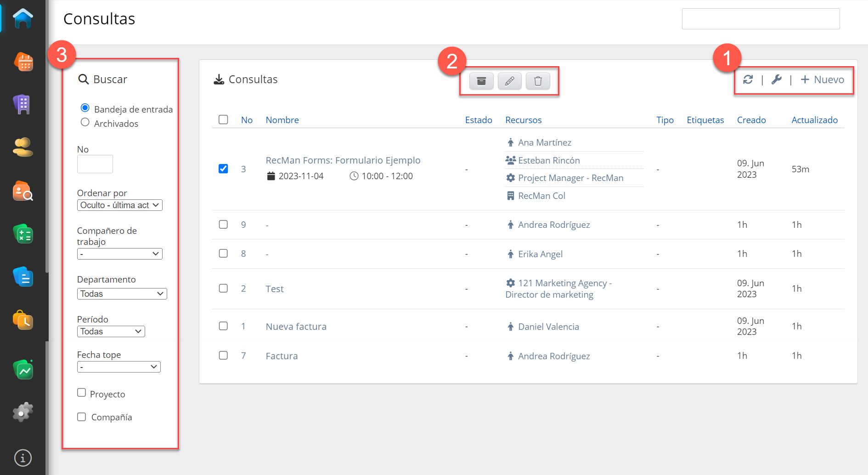Screen dimensions: 868x475
Task: Uncheck the checkbox for request 3
Action: 223,169
